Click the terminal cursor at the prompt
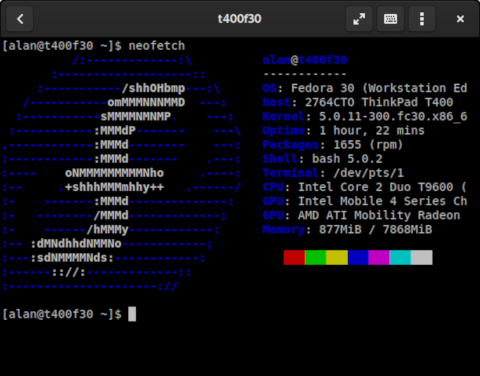The width and height of the screenshot is (480, 376). pyautogui.click(x=132, y=314)
